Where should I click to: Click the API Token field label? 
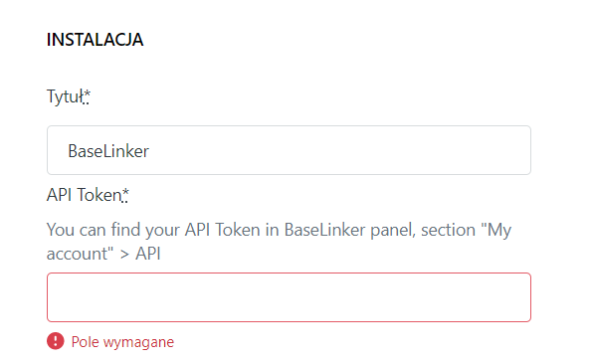[84, 195]
